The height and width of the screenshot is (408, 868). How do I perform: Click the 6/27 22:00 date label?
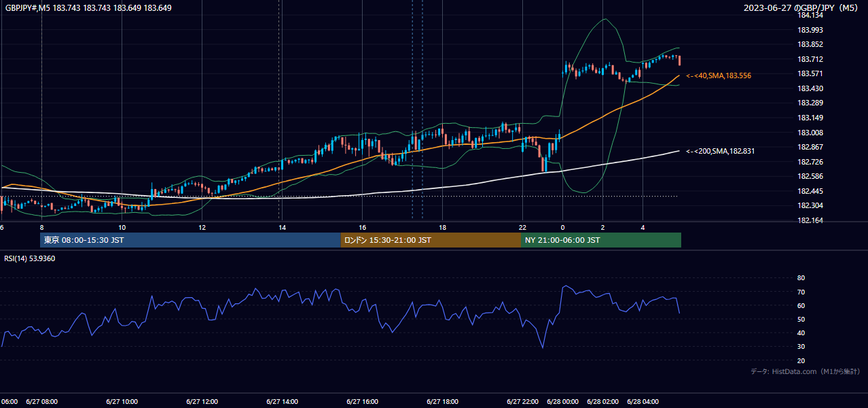pyautogui.click(x=522, y=401)
